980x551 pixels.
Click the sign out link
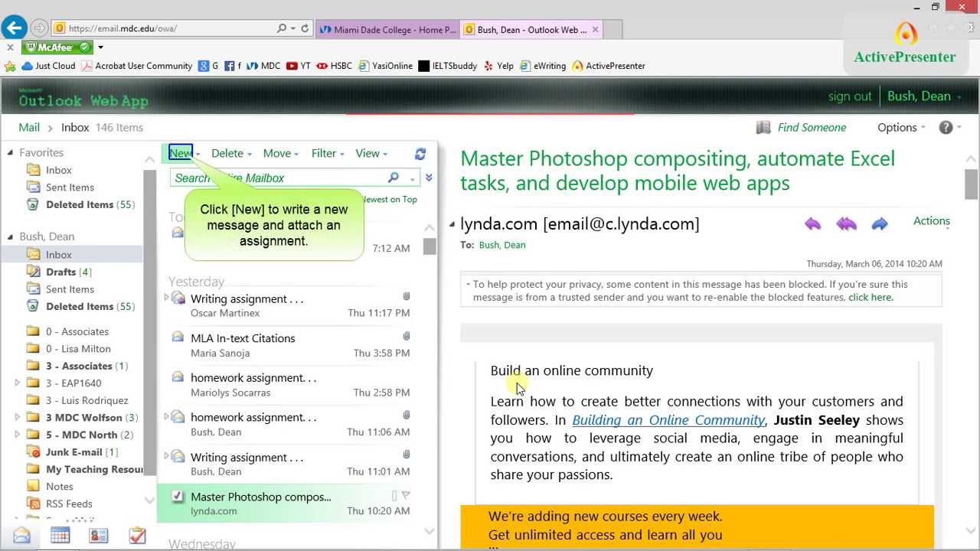click(850, 96)
